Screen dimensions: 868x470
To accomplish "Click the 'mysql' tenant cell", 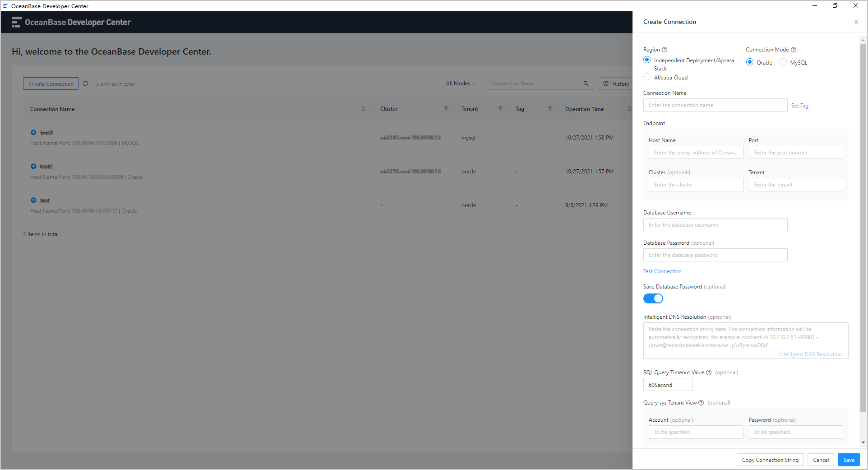I will click(468, 138).
